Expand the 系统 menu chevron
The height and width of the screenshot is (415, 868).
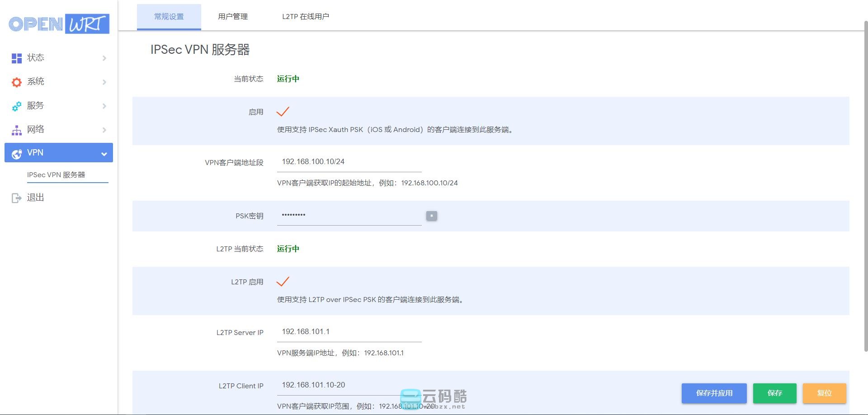[x=104, y=82]
